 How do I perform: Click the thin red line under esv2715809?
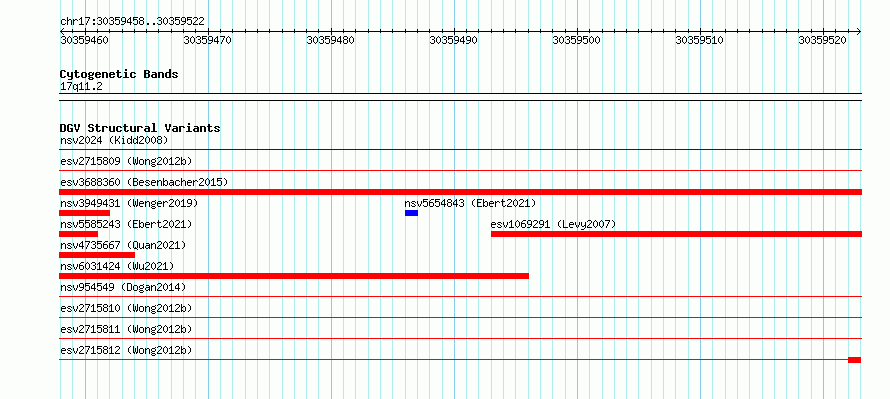pyautogui.click(x=460, y=171)
